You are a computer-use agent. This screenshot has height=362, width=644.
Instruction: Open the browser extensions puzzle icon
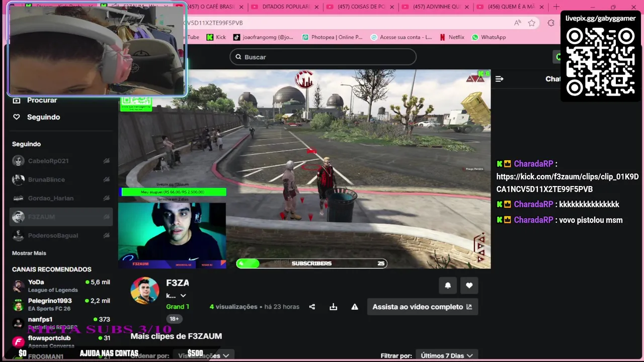tap(551, 23)
